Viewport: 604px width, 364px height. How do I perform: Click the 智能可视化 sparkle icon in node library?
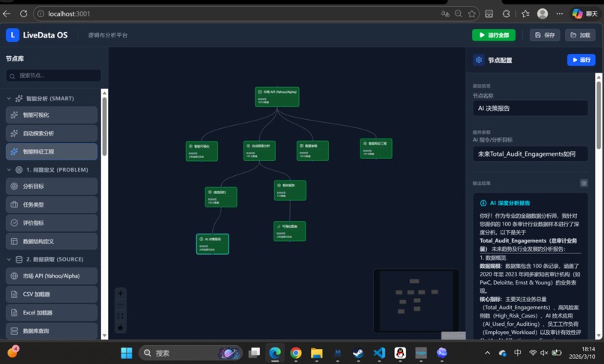14,115
